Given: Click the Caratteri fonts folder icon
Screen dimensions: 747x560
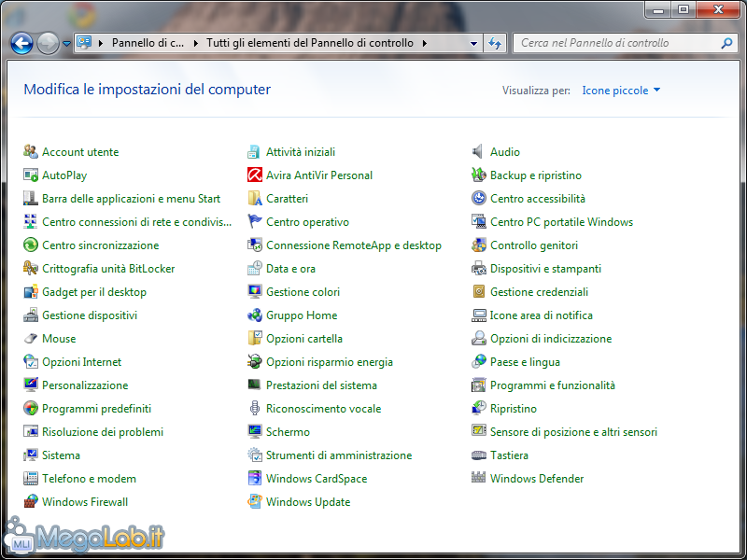Looking at the screenshot, I should [x=255, y=199].
